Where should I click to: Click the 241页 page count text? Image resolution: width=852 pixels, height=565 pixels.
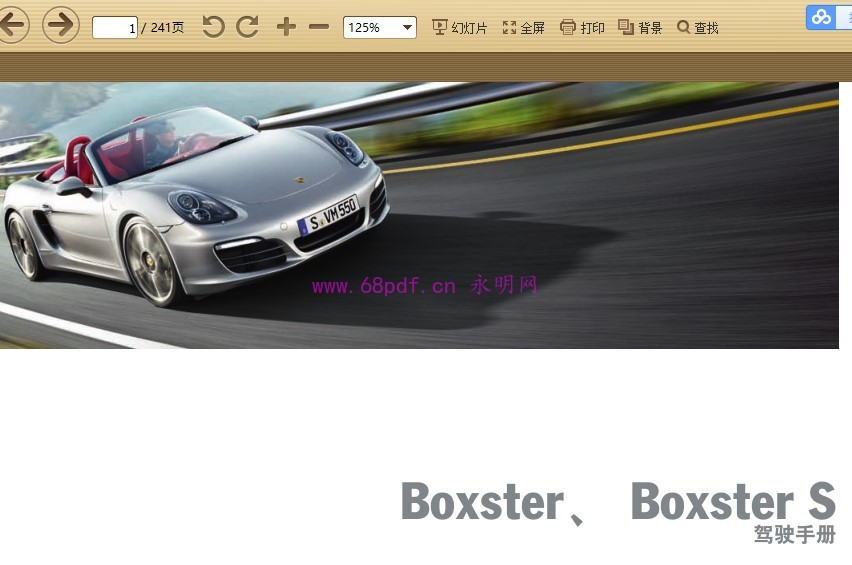point(167,27)
